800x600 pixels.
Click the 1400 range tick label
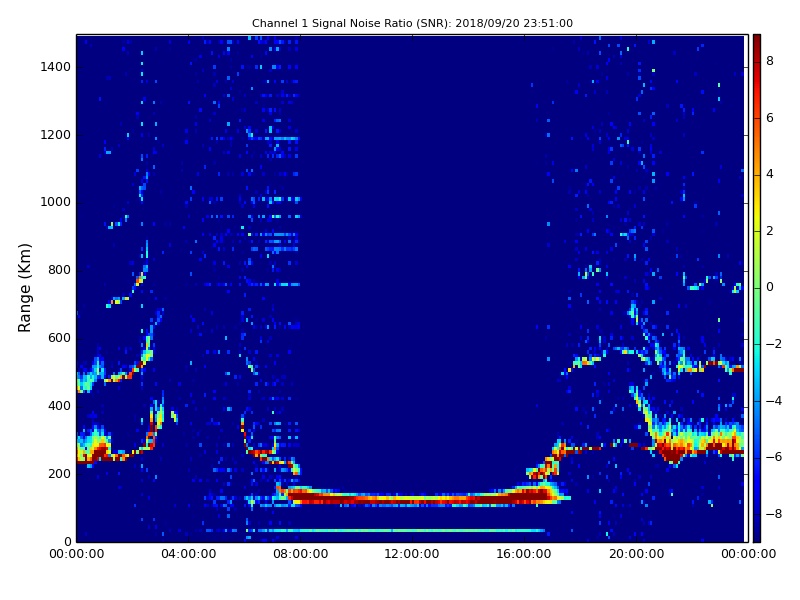[56, 67]
